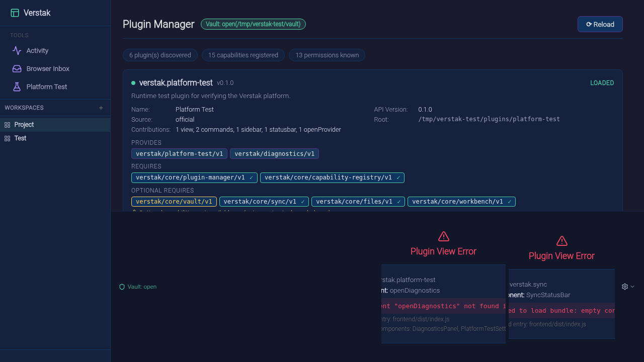Image resolution: width=644 pixels, height=362 pixels.
Task: Open the Browser Inbox tray icon
Action: [17, 68]
